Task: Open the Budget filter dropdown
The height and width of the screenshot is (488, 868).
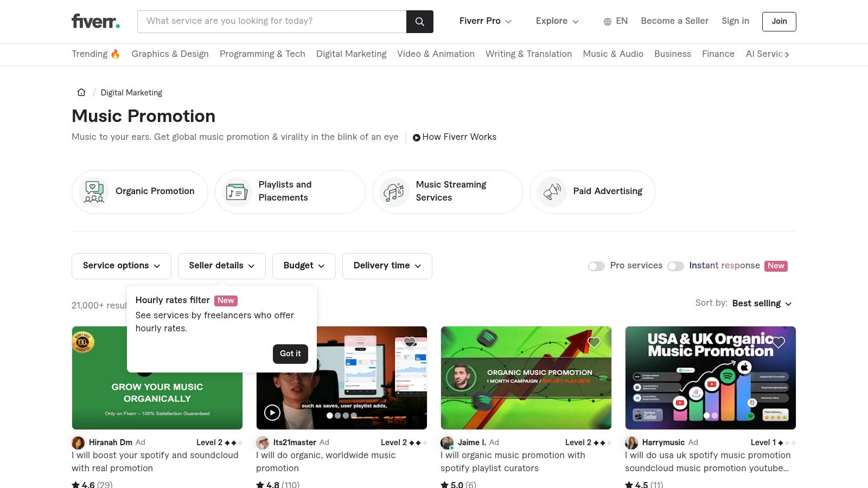Action: [304, 266]
